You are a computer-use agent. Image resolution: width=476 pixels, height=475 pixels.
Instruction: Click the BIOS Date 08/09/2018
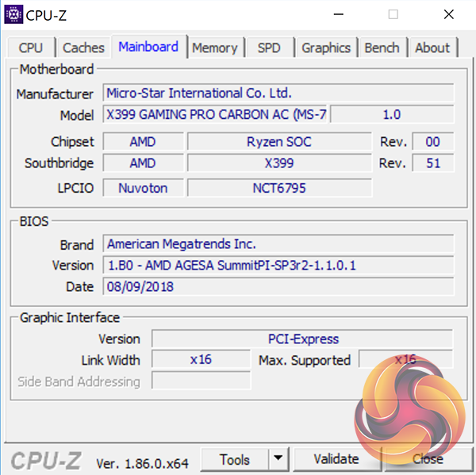click(278, 286)
